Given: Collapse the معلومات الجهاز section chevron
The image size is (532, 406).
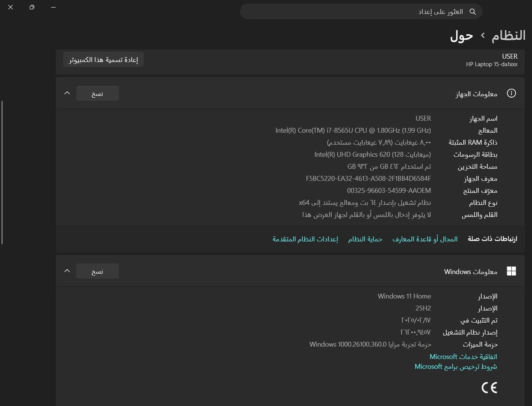Looking at the screenshot, I should coord(67,93).
